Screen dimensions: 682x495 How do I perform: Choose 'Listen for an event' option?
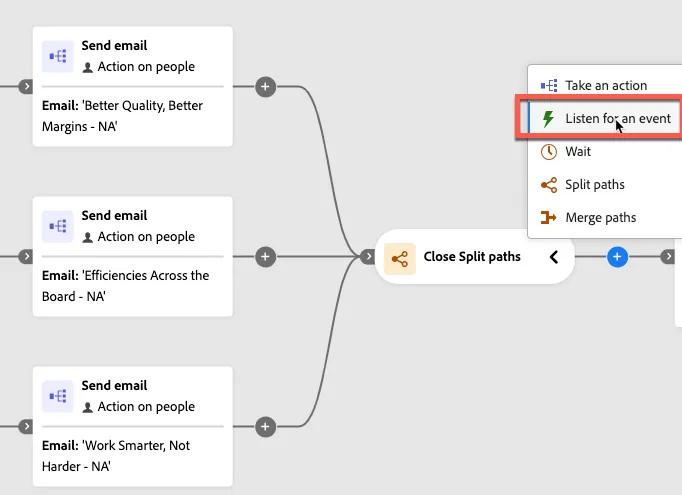pyautogui.click(x=605, y=118)
